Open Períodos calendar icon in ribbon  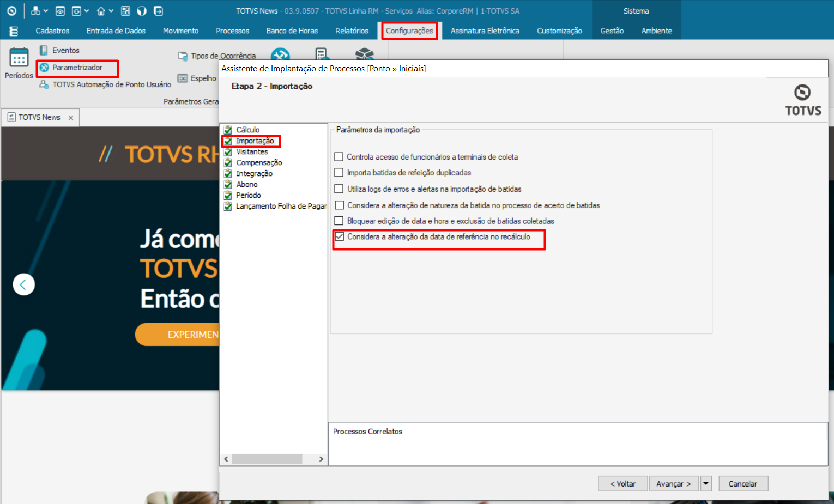click(19, 57)
